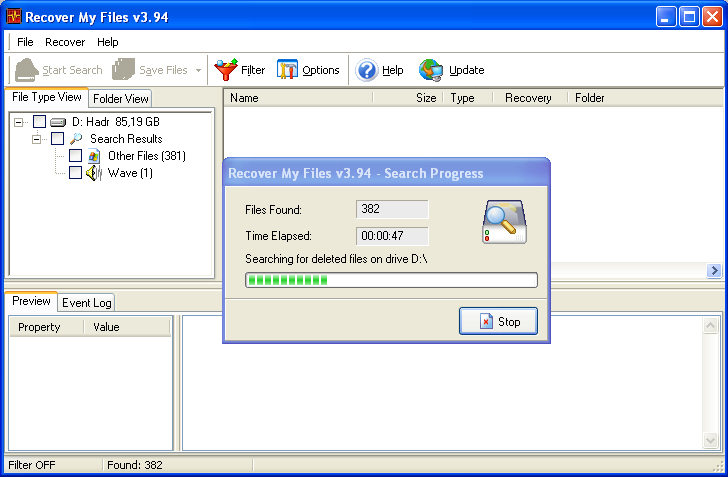Click the green search progress bar

click(391, 280)
